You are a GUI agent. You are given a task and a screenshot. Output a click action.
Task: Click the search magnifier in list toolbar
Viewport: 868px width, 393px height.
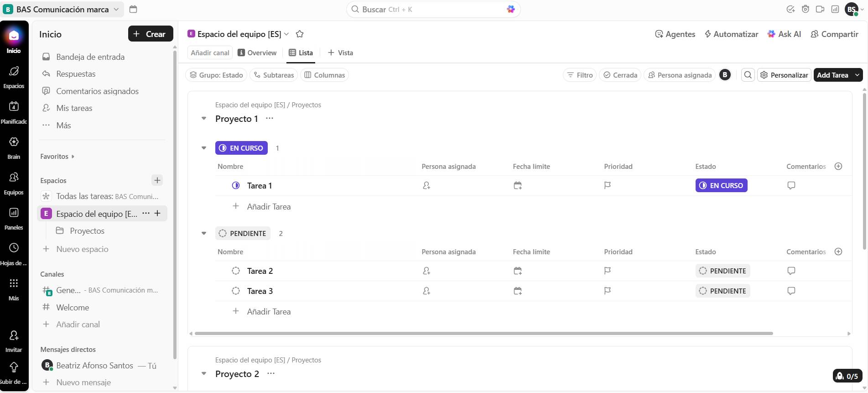[x=748, y=75]
